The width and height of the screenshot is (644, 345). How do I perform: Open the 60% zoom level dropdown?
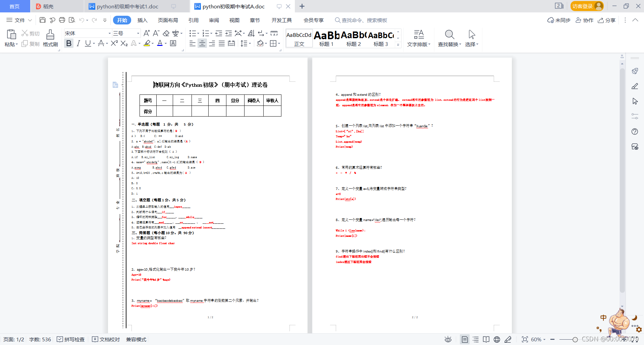click(x=538, y=339)
